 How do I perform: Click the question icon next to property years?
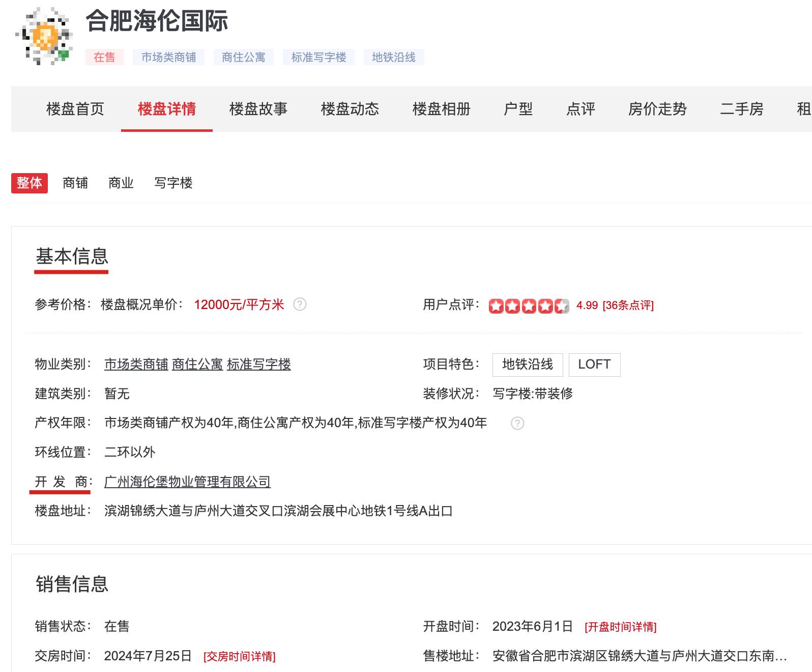point(517,423)
